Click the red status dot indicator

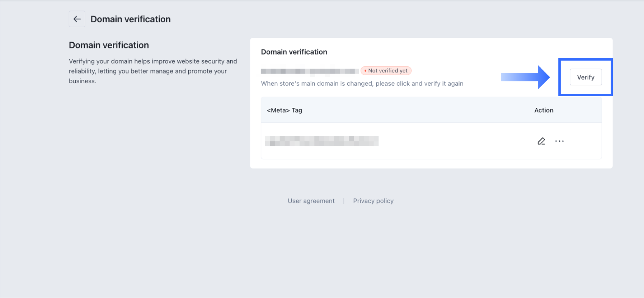(365, 71)
